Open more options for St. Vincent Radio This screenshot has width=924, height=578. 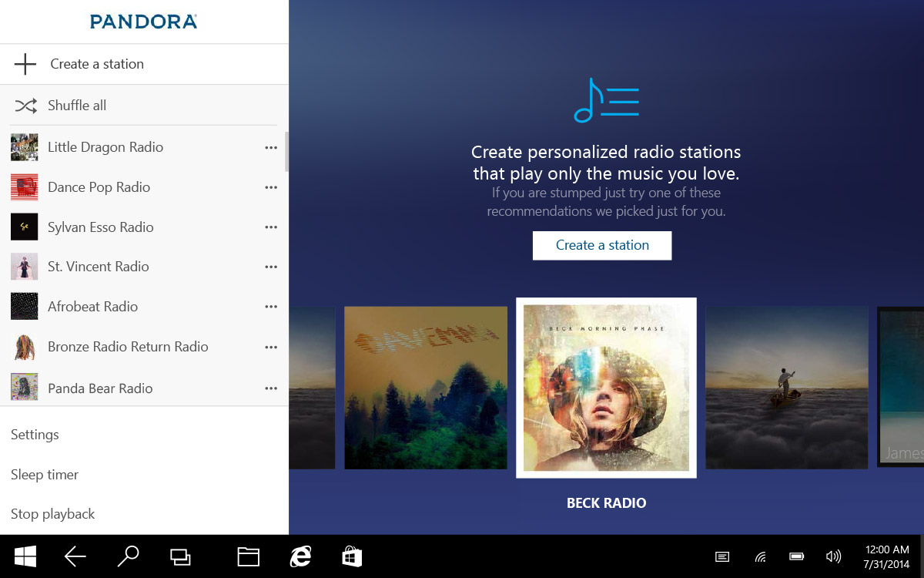pyautogui.click(x=271, y=267)
